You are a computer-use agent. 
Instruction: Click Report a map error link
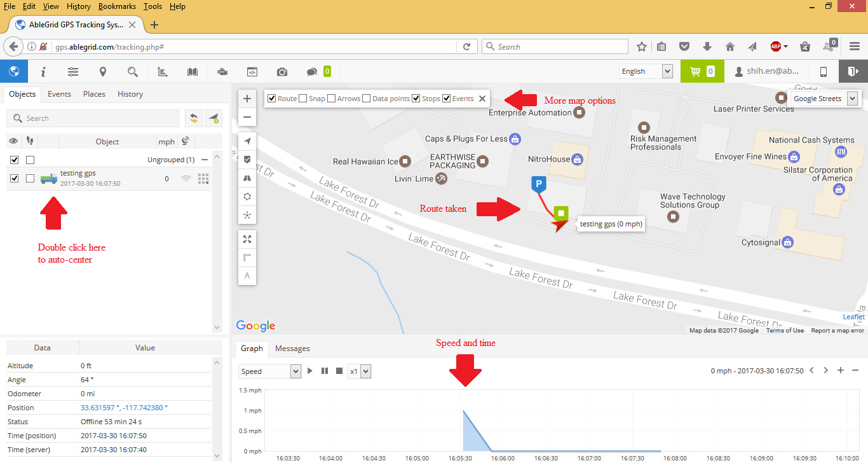click(x=837, y=330)
